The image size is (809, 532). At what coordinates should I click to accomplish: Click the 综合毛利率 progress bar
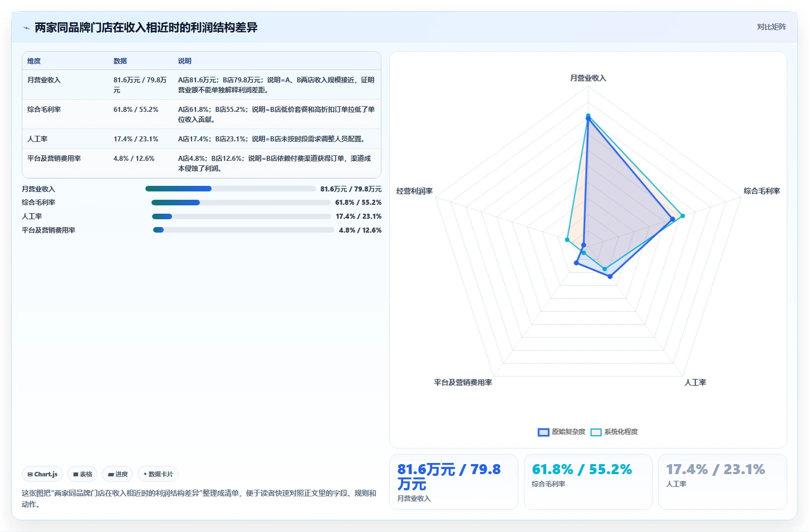(x=241, y=203)
